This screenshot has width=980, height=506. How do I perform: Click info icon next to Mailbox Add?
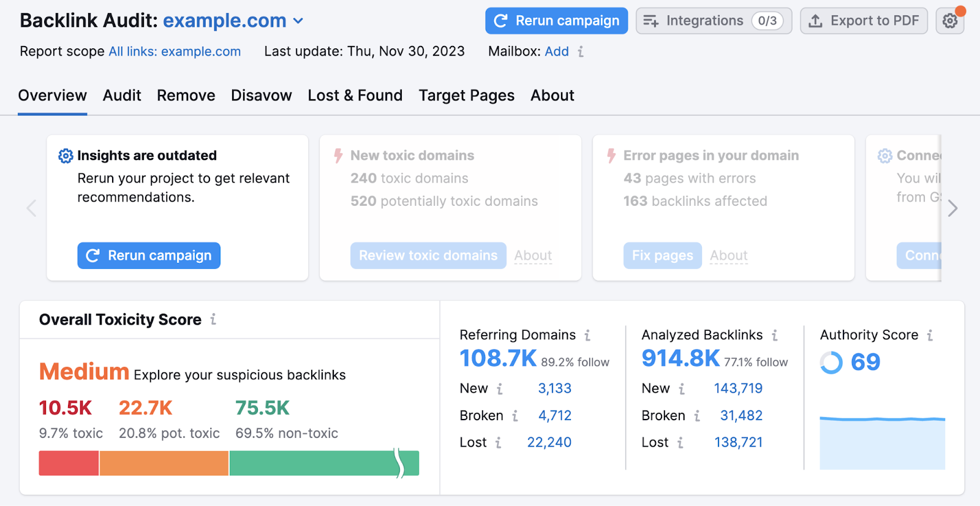pyautogui.click(x=581, y=51)
